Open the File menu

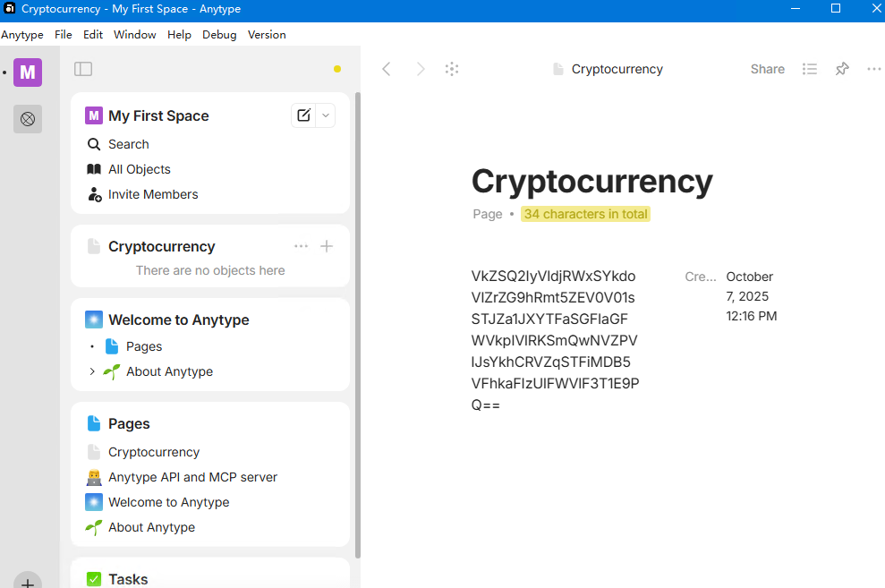coord(64,34)
